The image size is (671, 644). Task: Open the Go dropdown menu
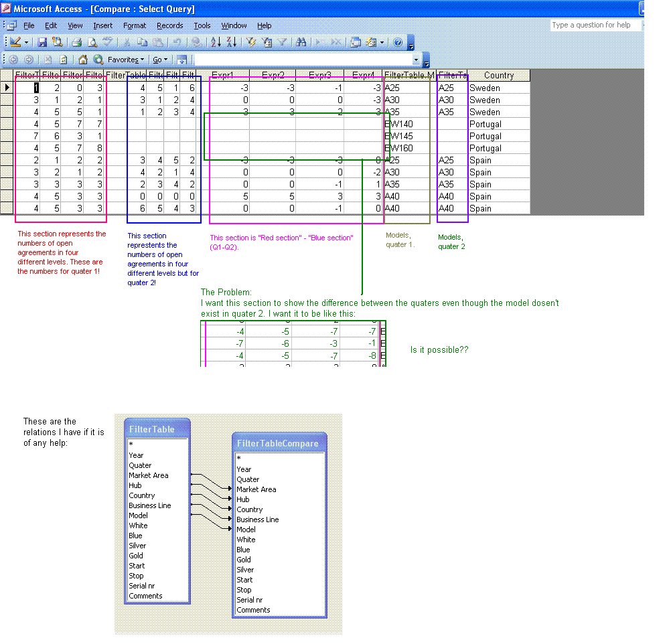click(160, 60)
